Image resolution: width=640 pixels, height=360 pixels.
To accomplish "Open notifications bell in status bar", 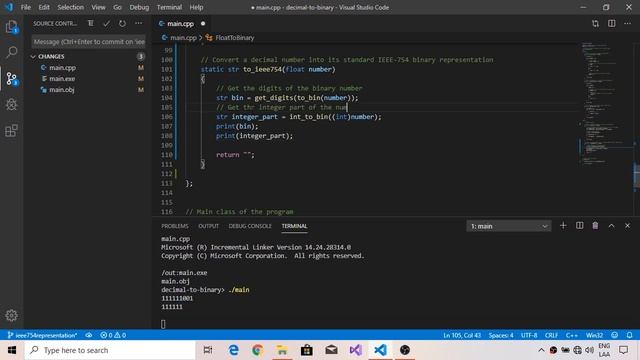I will [629, 335].
